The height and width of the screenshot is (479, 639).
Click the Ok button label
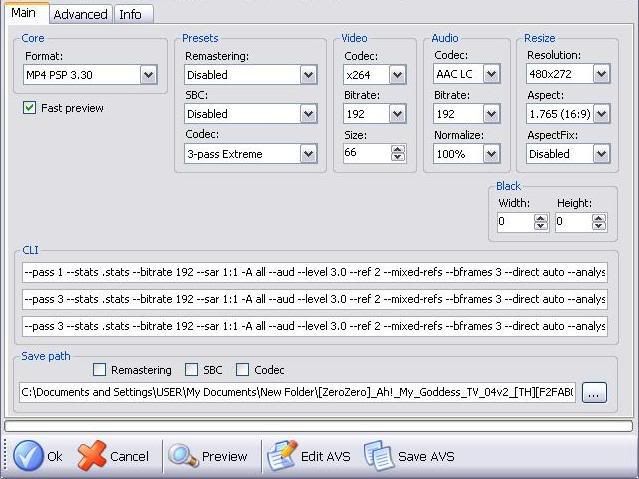pos(55,456)
